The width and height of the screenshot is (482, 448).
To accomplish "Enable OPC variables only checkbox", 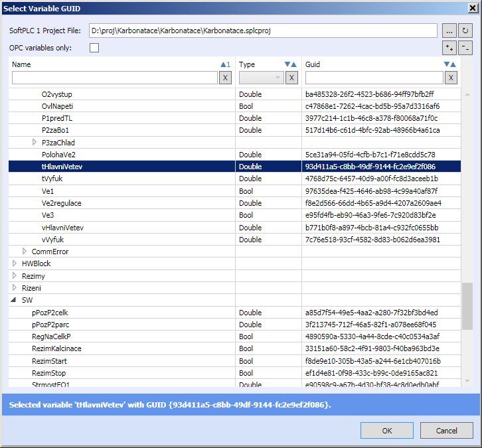I will 94,48.
